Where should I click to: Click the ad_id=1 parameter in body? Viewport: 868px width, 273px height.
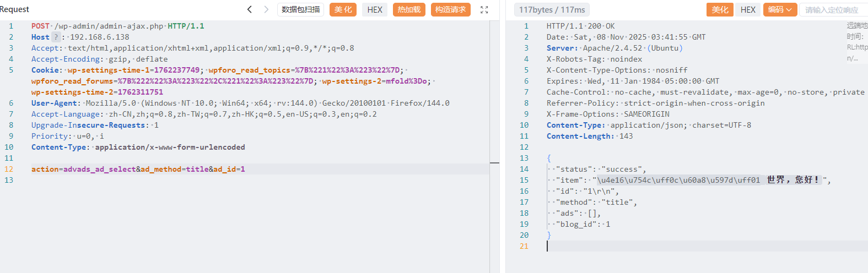click(x=229, y=169)
